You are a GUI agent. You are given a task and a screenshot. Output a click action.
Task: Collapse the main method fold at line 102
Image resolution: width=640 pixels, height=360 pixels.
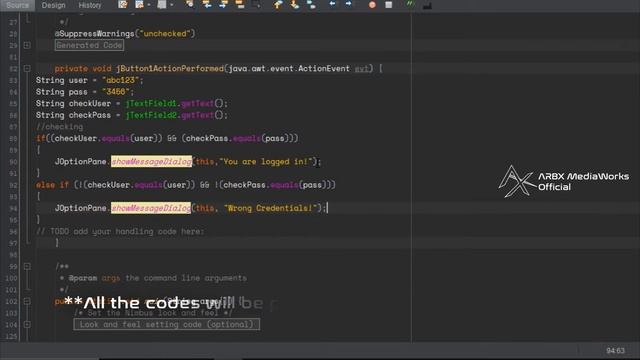[27, 301]
